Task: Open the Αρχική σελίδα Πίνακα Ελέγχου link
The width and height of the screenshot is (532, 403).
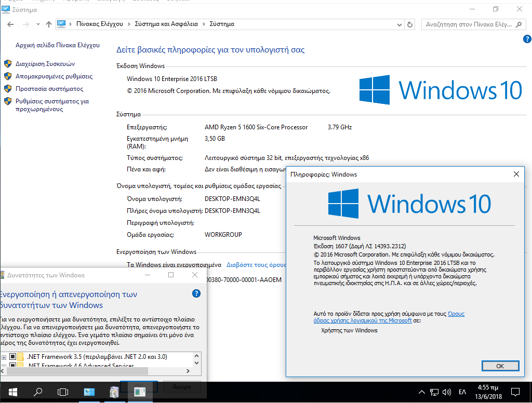Action: pos(58,45)
